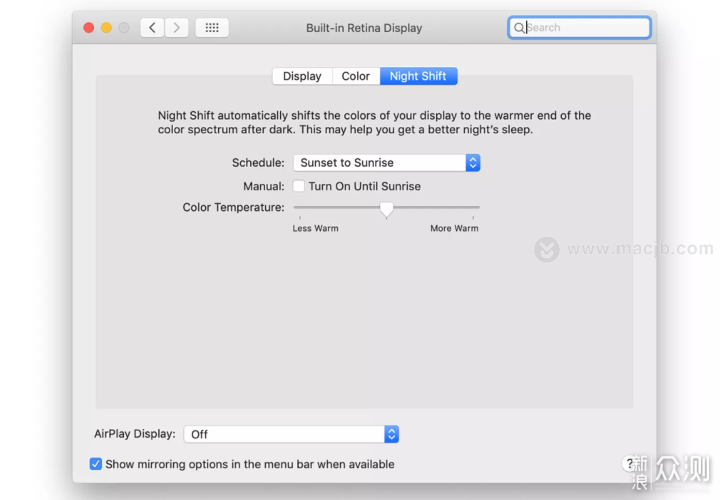Open the Schedule dropdown (Sunset to Sunrise)
Image resolution: width=720 pixels, height=500 pixels.
[387, 163]
